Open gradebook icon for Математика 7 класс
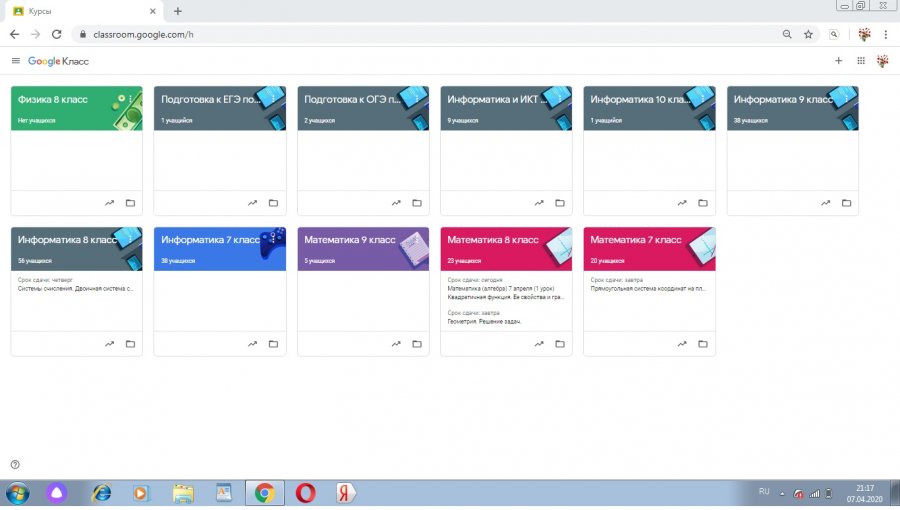The image size is (900, 510). [683, 344]
